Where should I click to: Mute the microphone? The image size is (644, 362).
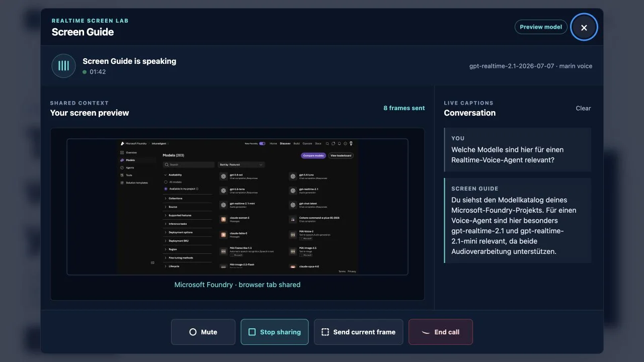pyautogui.click(x=203, y=332)
